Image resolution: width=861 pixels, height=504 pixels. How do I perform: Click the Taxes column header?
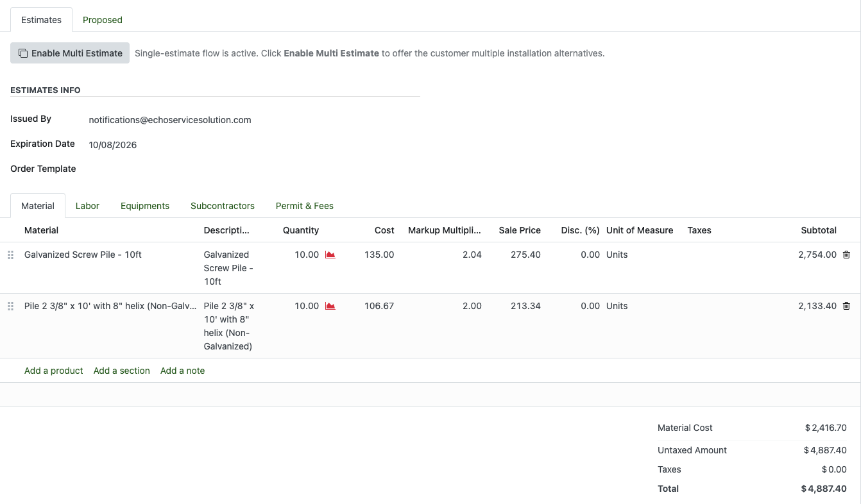(699, 230)
